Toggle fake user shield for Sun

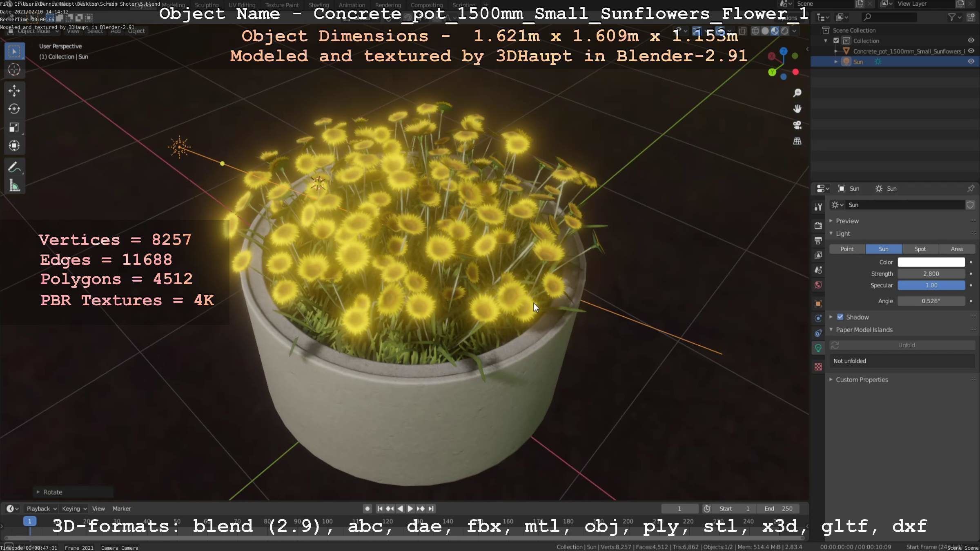coord(970,205)
